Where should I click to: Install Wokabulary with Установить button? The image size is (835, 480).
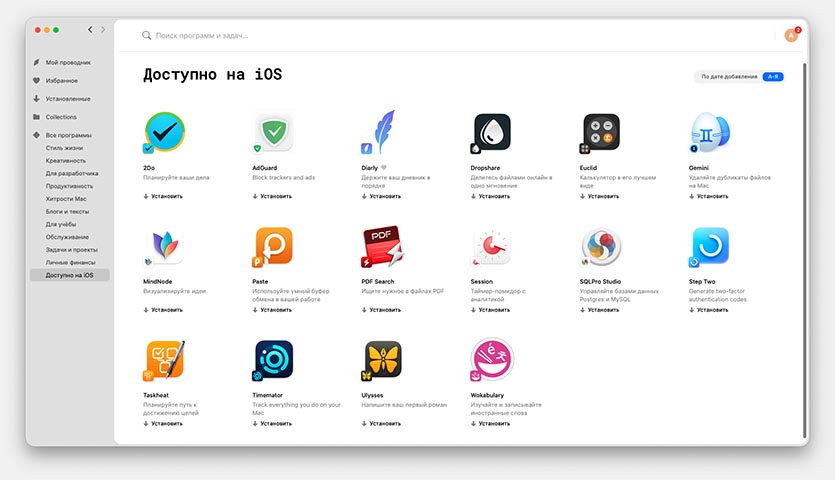(490, 424)
